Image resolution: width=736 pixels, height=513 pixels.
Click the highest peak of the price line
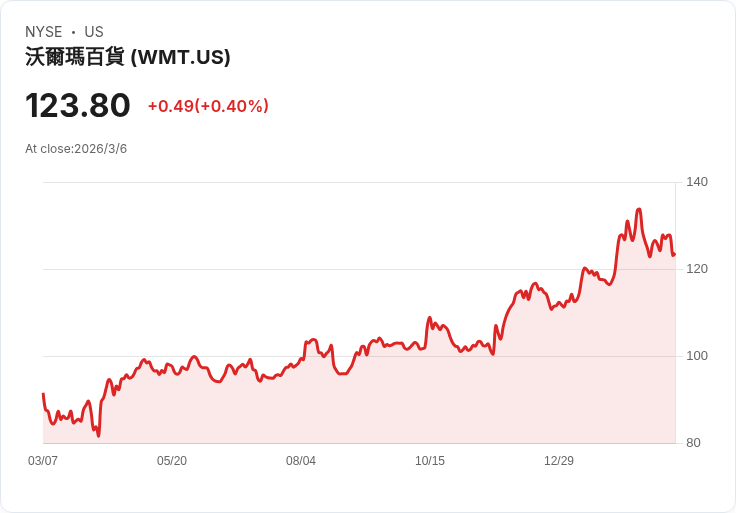tap(639, 209)
